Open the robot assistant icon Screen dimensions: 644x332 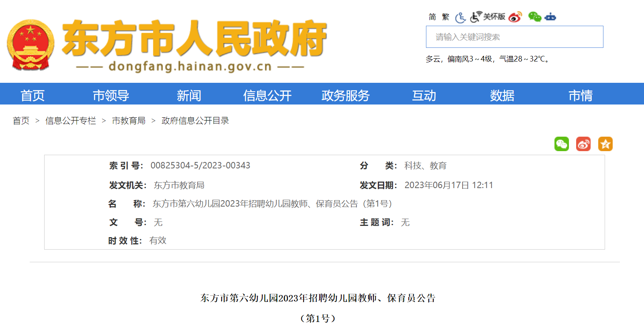coord(550,17)
